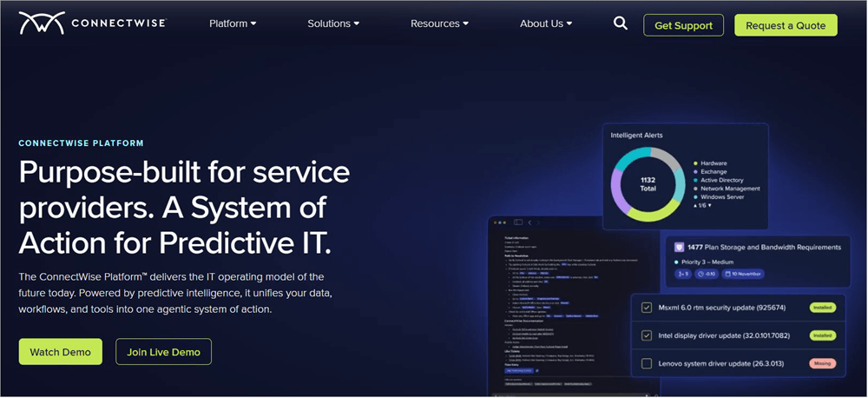Screen dimensions: 868x398
Task: Click the '1132 Total' chart center
Action: click(648, 184)
